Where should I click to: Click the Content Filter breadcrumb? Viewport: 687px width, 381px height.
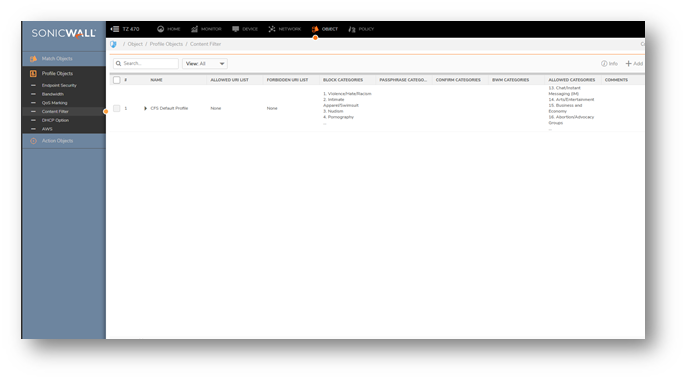point(205,44)
